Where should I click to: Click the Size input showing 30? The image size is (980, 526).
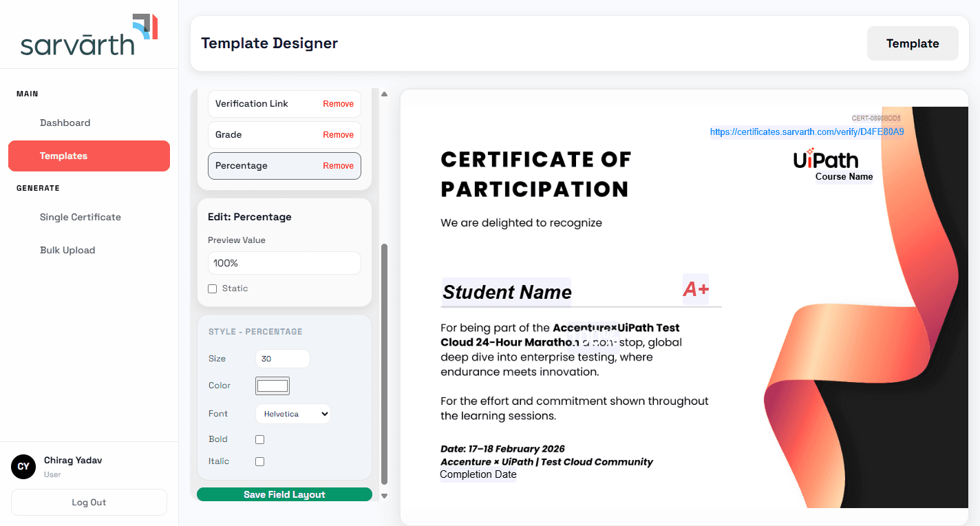click(x=282, y=359)
